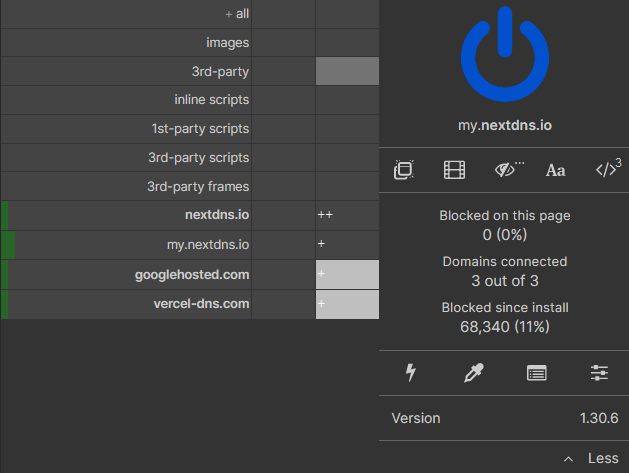Open the dashboard sliders icon
The image size is (629, 473).
point(599,373)
